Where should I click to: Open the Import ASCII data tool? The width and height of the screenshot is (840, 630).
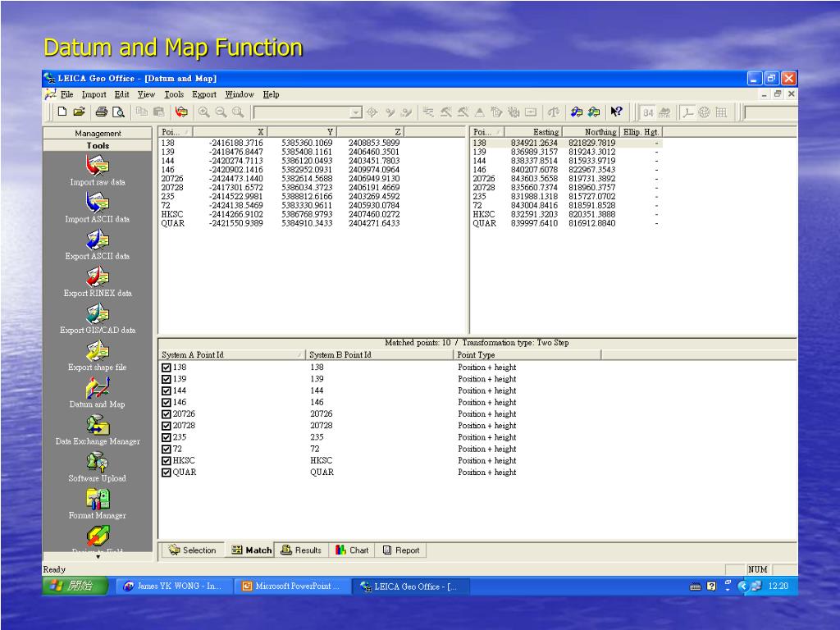(98, 208)
